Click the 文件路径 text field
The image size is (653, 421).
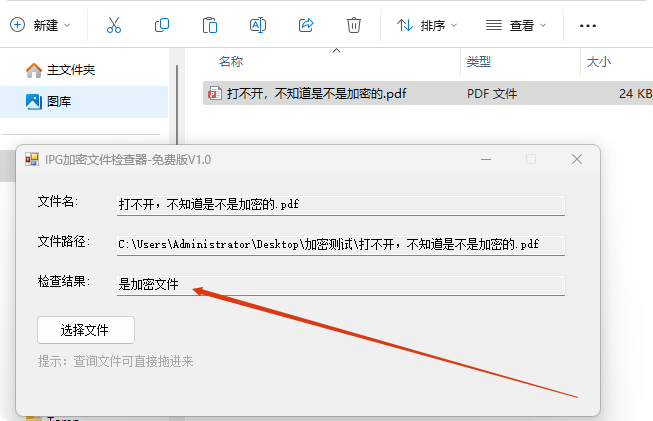click(x=341, y=245)
